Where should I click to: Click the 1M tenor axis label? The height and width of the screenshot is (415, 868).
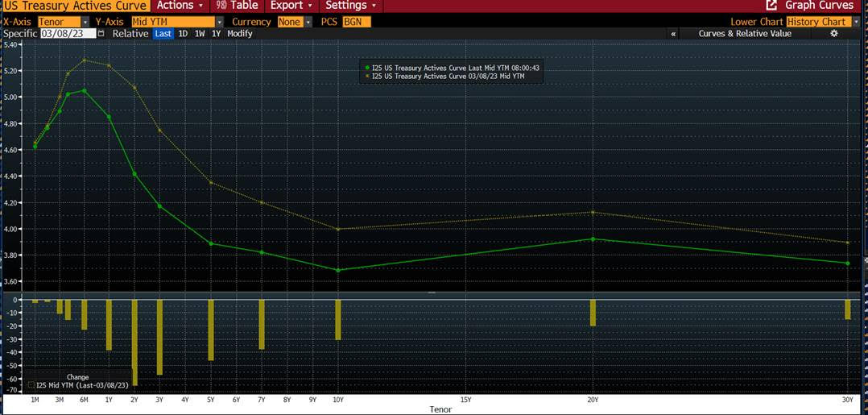35,400
